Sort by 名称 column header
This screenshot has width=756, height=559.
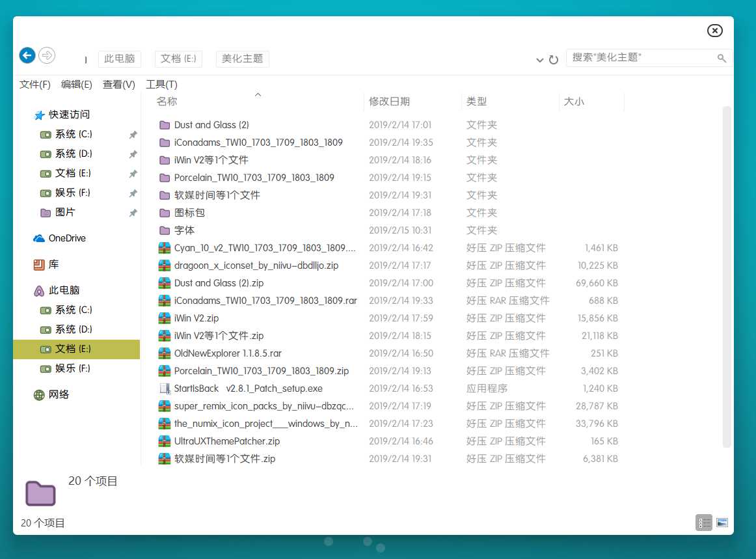tap(167, 102)
